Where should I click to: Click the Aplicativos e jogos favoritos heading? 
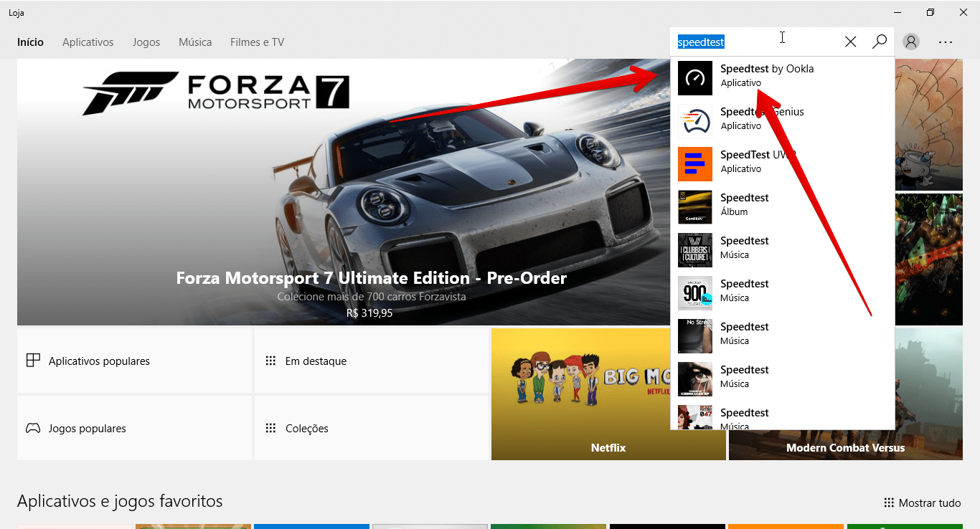point(120,501)
